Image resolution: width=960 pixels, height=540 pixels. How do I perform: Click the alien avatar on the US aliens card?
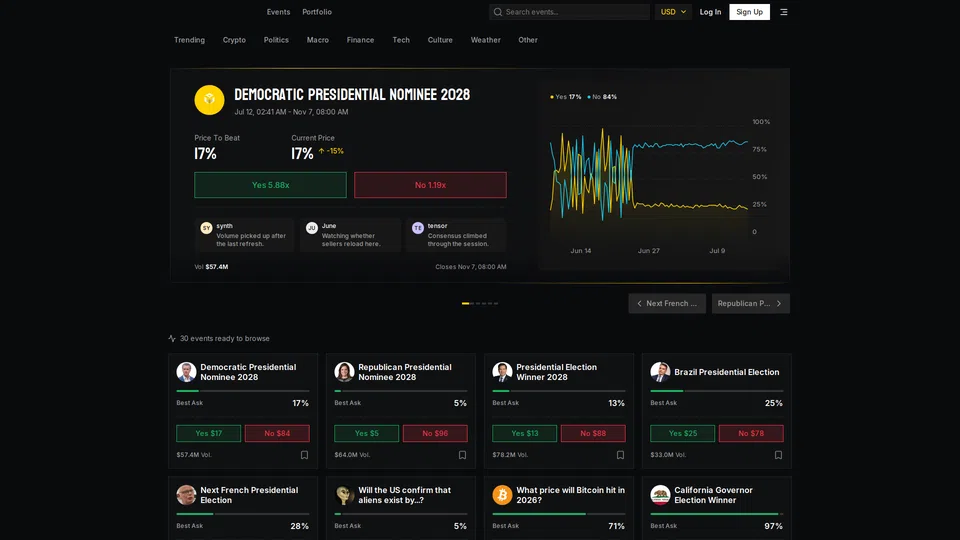344,495
